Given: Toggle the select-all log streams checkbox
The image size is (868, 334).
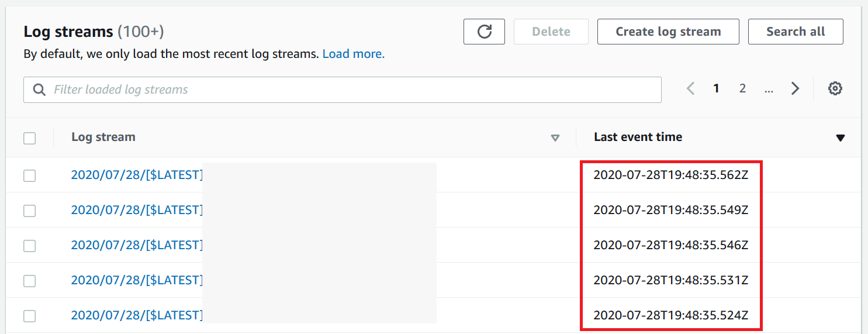Looking at the screenshot, I should tap(29, 138).
